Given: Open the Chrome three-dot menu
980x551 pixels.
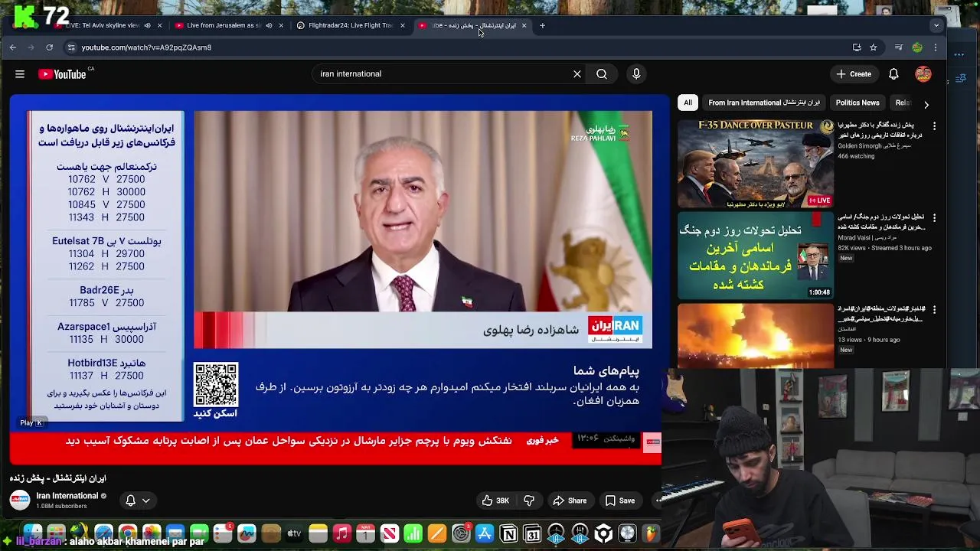Looking at the screenshot, I should (x=935, y=47).
